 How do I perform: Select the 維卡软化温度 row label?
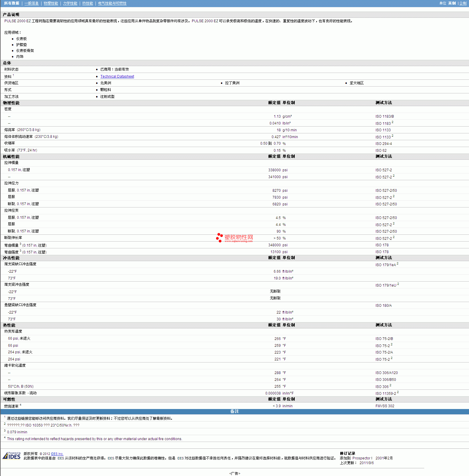coord(15,365)
